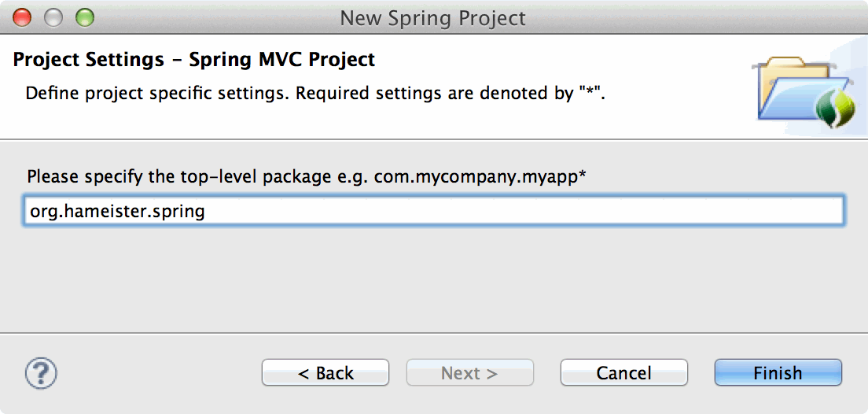Close the New Spring Project window
Image resolution: width=868 pixels, height=414 pixels.
(23, 17)
